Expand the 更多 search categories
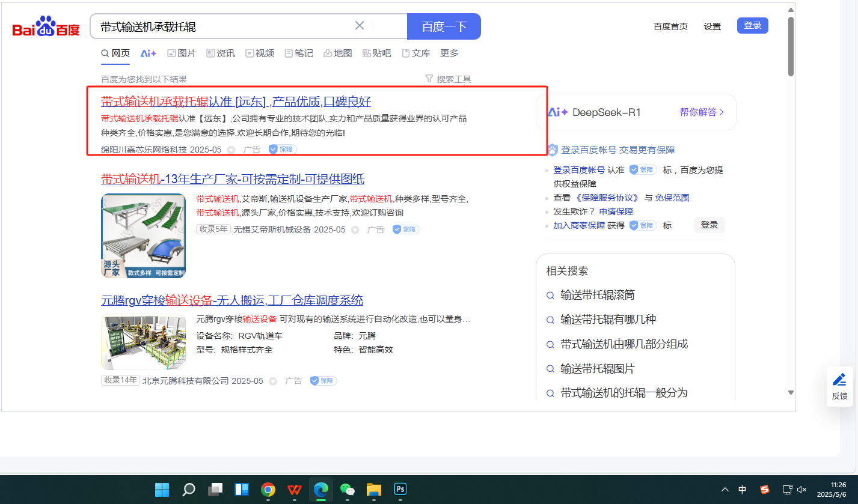The image size is (858, 504). click(449, 53)
